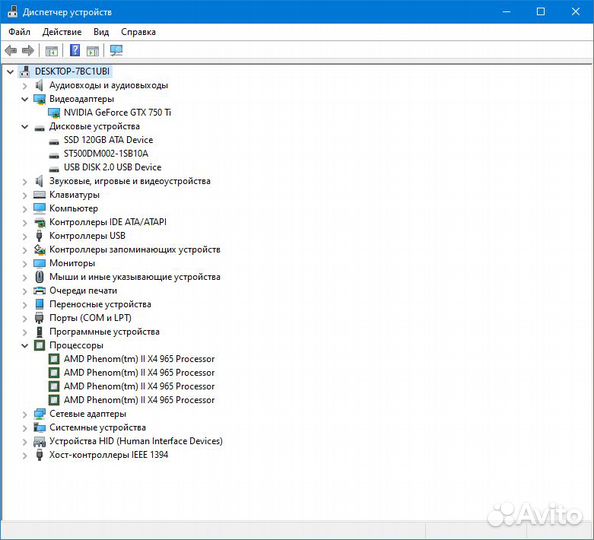The image size is (594, 540).
Task: Select the NVIDIA GeForce GTX 750 Ti text
Action: 117,113
